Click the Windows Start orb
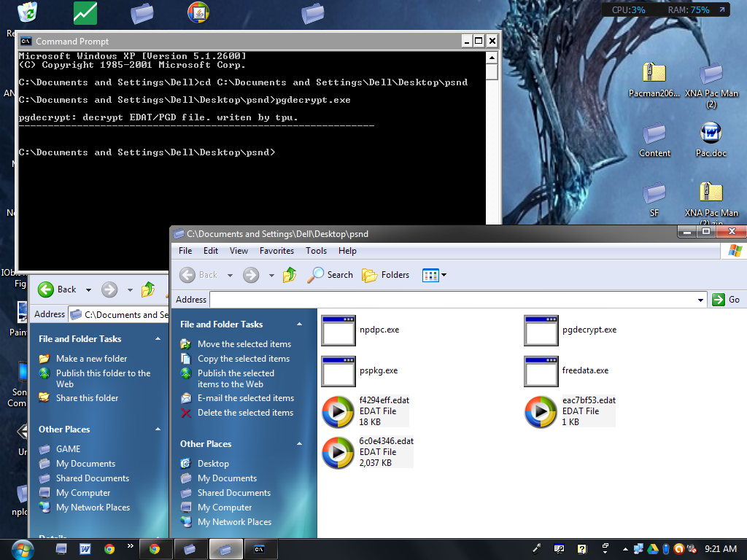This screenshot has width=747, height=560. pyautogui.click(x=22, y=548)
